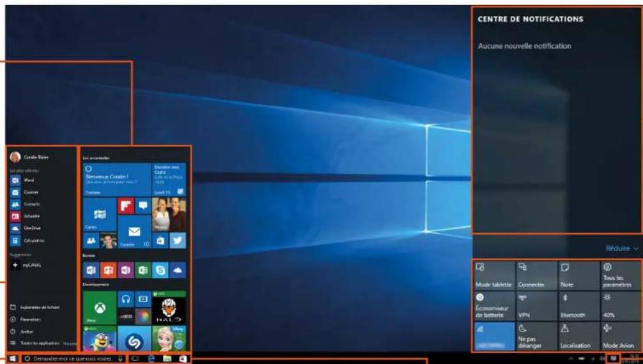
Task: Open the Frozen Disney tile
Action: coord(169,338)
